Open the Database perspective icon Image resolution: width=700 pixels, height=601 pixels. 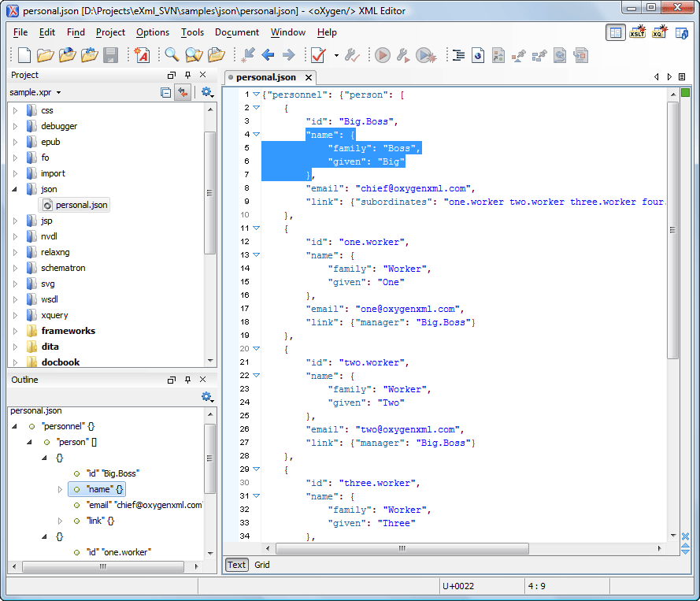pyautogui.click(x=682, y=32)
